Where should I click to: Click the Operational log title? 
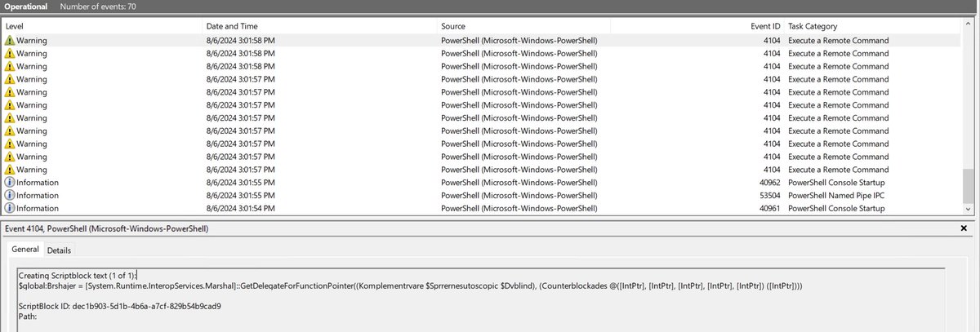point(26,6)
